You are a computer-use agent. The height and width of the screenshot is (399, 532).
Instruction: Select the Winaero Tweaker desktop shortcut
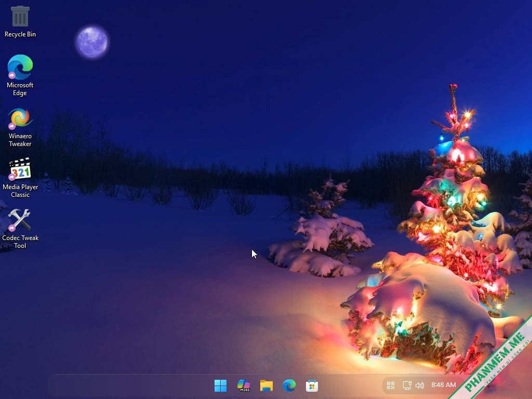coord(20,127)
